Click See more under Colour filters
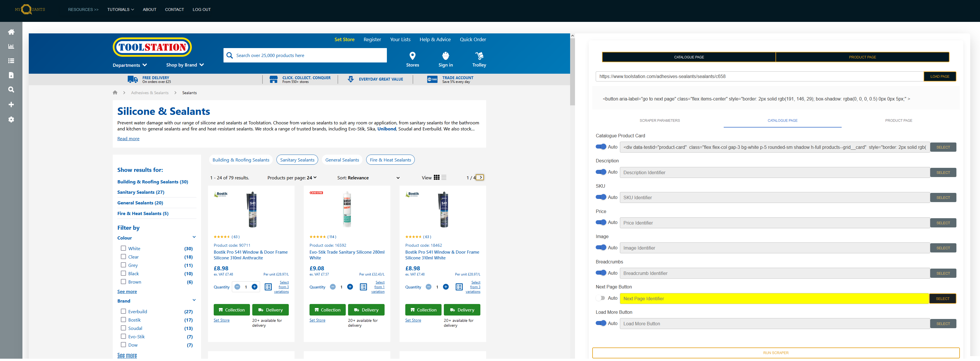 pyautogui.click(x=127, y=292)
